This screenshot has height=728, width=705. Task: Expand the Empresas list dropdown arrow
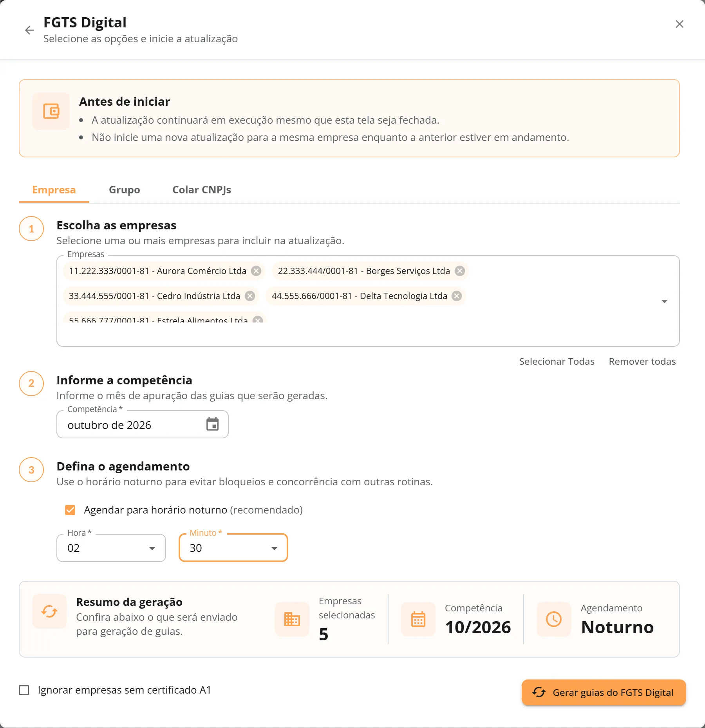pyautogui.click(x=664, y=301)
